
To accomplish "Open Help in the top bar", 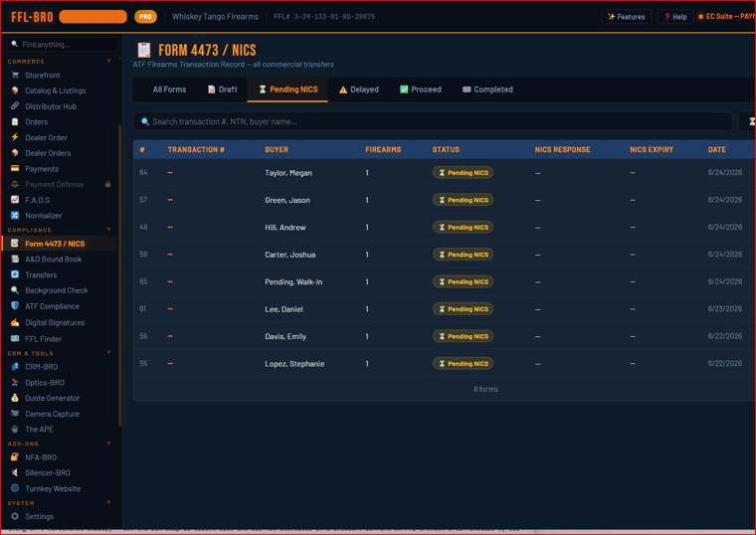I will click(x=675, y=17).
